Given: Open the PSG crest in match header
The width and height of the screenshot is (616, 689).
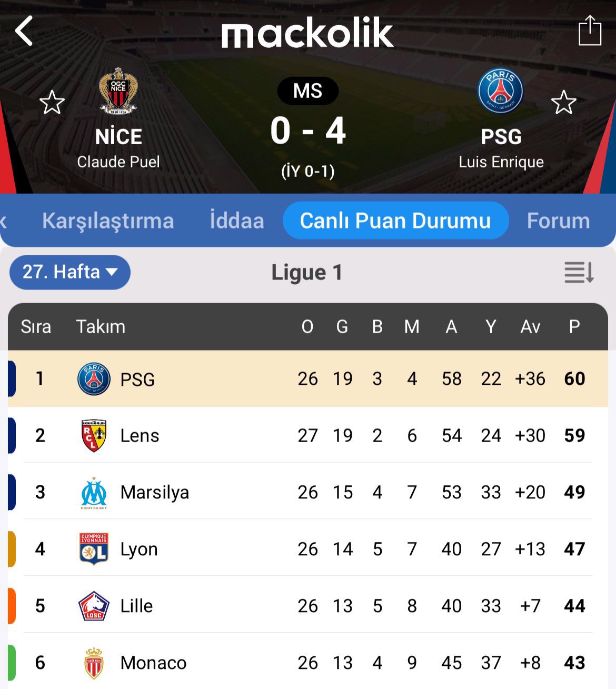Looking at the screenshot, I should click(500, 91).
